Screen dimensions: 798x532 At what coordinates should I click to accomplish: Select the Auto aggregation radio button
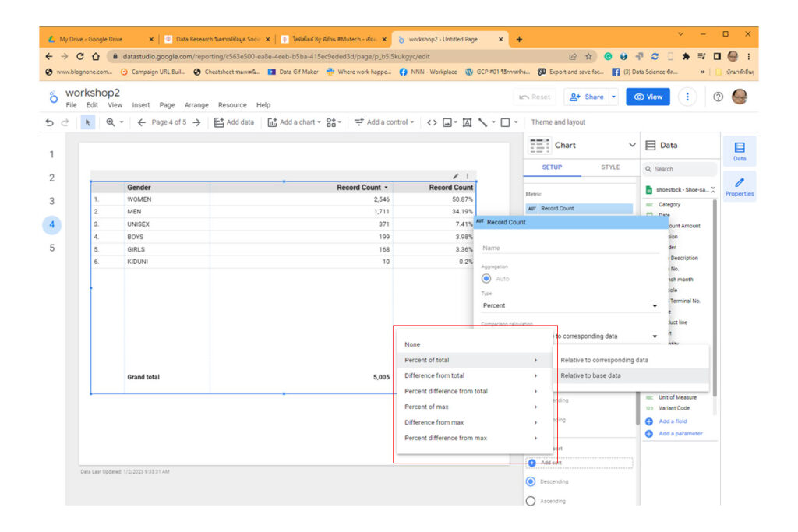pyautogui.click(x=486, y=279)
